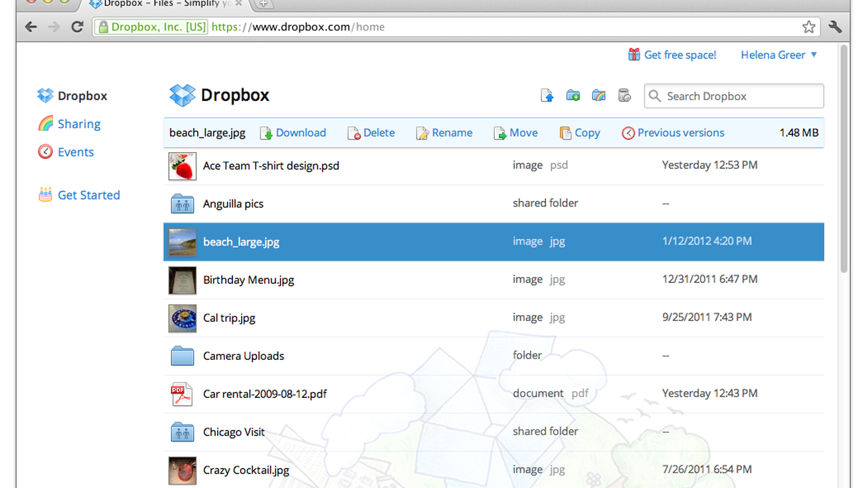Click the vertical page scrollbar

click(x=844, y=160)
